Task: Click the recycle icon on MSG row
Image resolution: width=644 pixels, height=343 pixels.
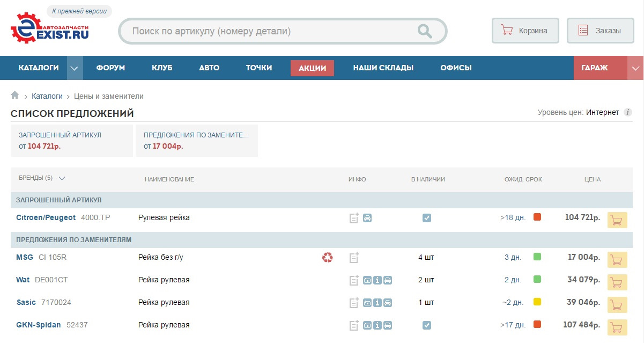Action: [327, 258]
